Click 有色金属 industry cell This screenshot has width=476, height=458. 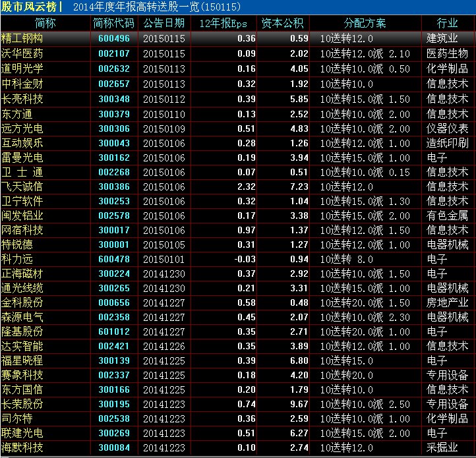click(447, 215)
